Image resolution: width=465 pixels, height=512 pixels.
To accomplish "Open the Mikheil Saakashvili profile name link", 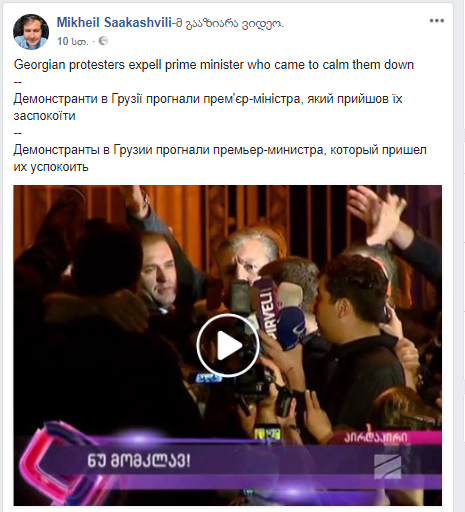I will [114, 23].
